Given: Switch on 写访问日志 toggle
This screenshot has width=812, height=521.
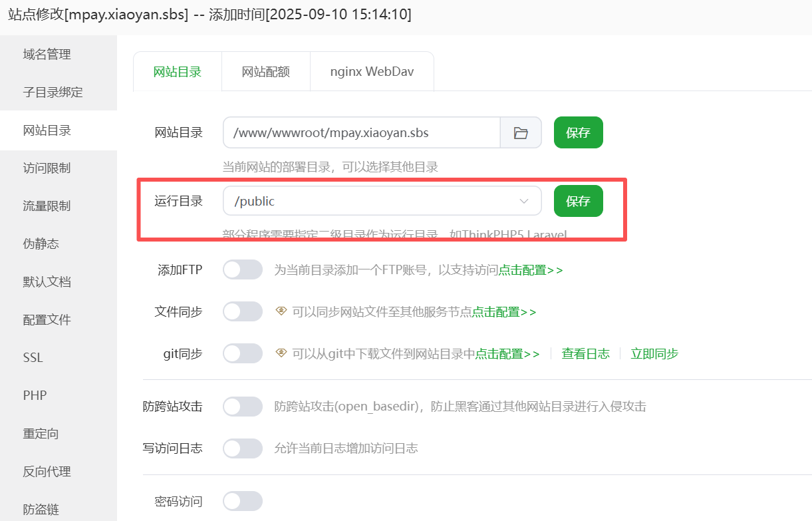Looking at the screenshot, I should coord(243,448).
